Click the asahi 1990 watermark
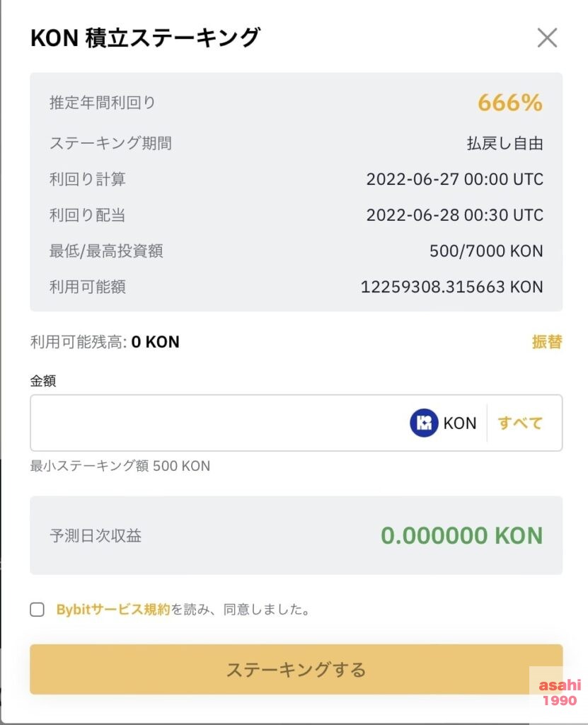The width and height of the screenshot is (588, 725). pyautogui.click(x=560, y=692)
